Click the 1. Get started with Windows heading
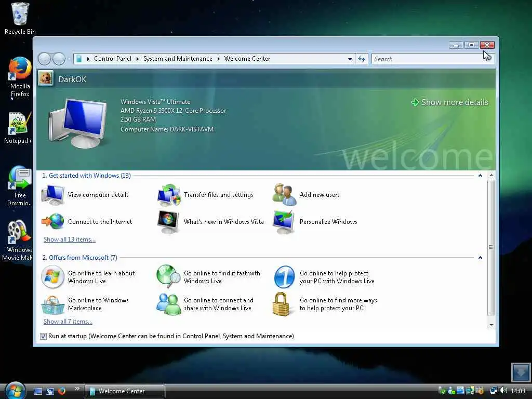 [x=87, y=176]
